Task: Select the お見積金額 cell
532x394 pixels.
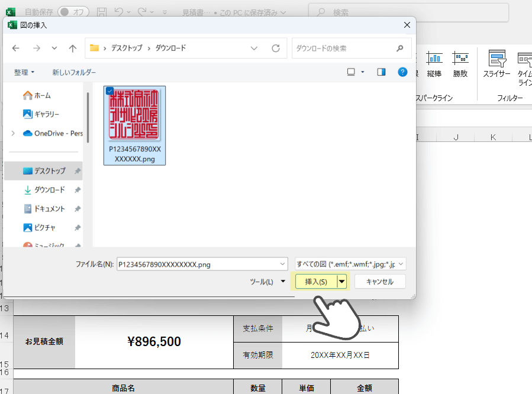Action: 44,342
